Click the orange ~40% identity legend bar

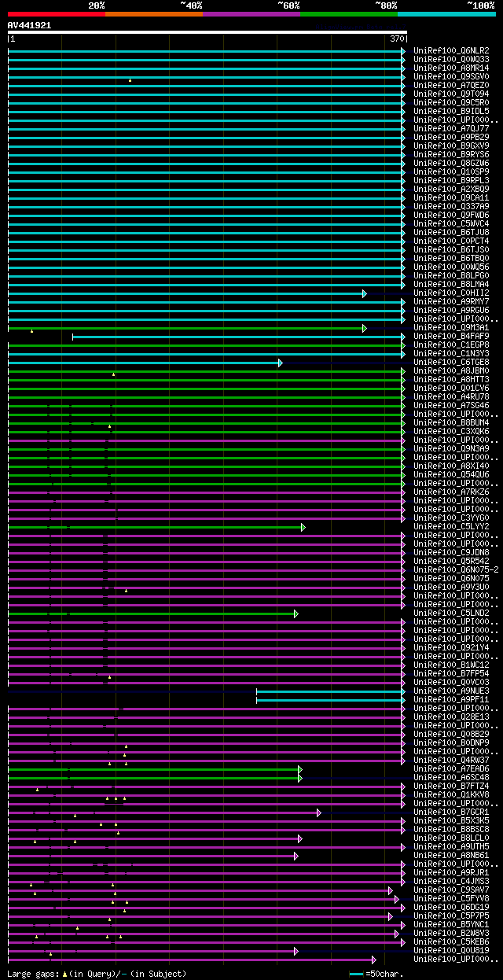154,13
